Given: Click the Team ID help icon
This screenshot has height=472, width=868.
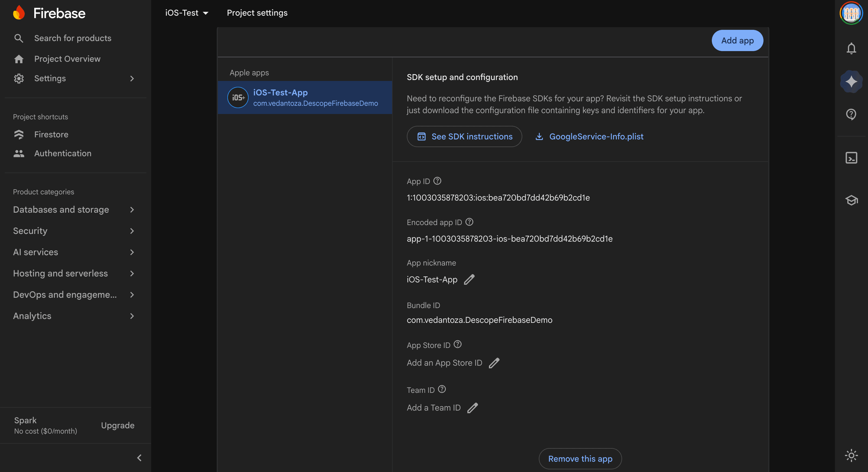Looking at the screenshot, I should click(x=442, y=389).
